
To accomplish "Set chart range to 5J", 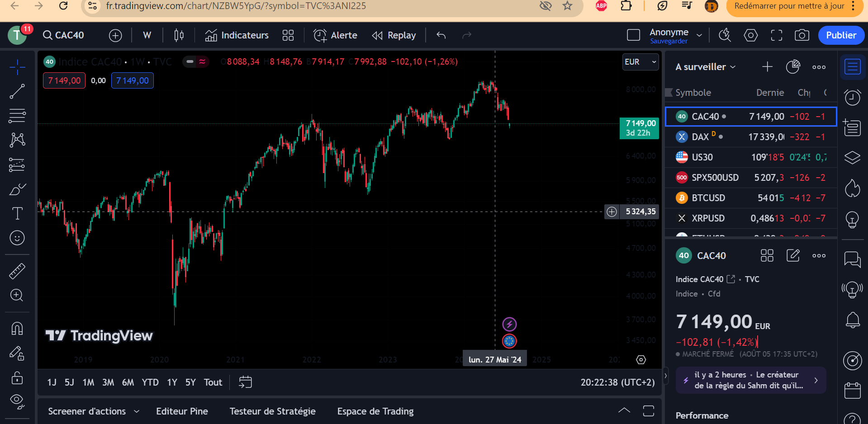I will tap(69, 382).
